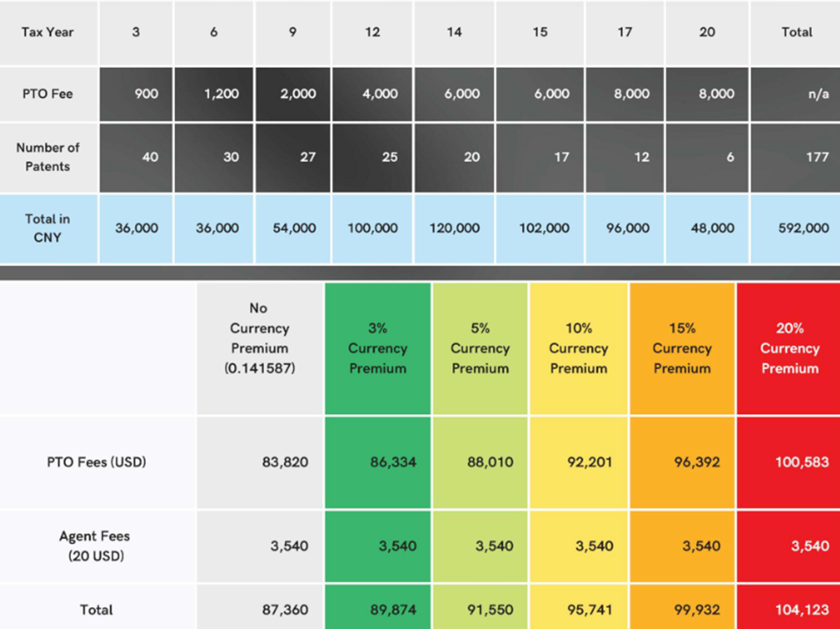
Task: Click the tax year 20 column header
Action: click(707, 32)
